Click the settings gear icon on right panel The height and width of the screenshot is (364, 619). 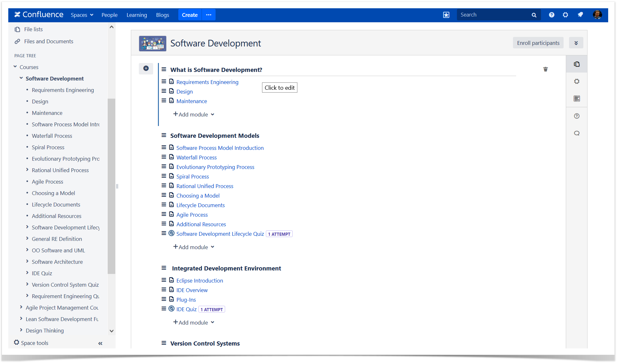point(577,81)
